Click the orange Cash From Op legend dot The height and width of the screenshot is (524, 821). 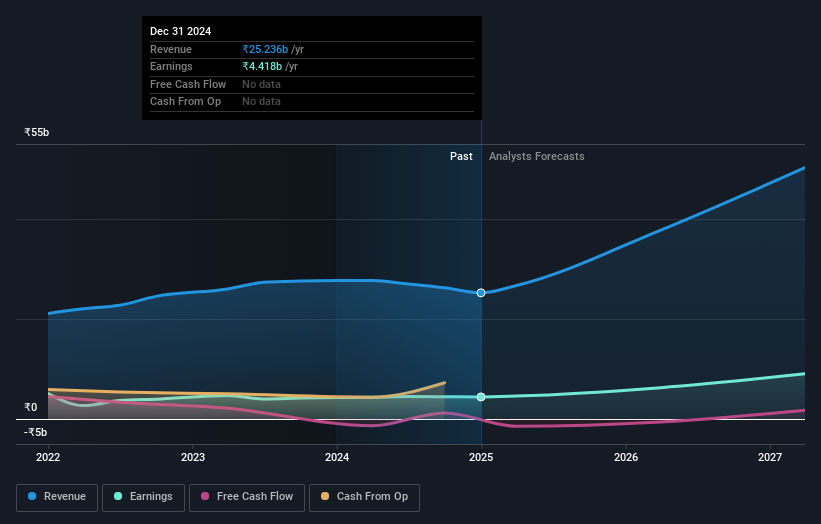[325, 496]
